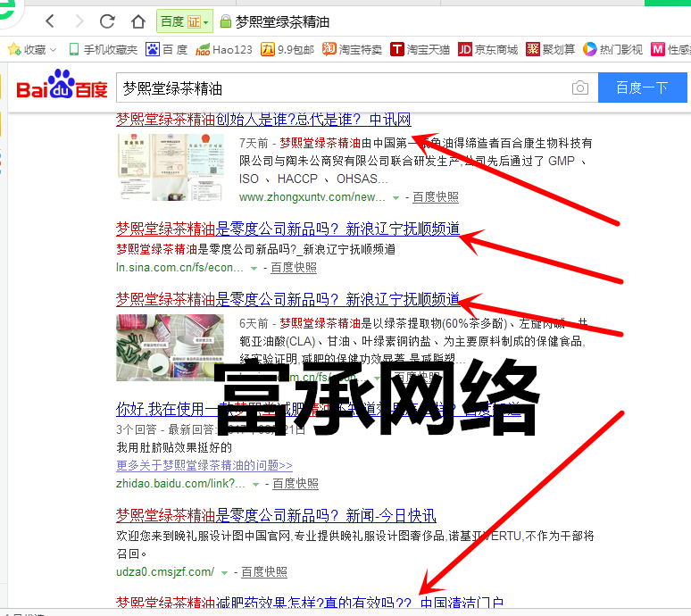Open 百度快照 for udza0.cmsjzf.com result

(x=264, y=572)
